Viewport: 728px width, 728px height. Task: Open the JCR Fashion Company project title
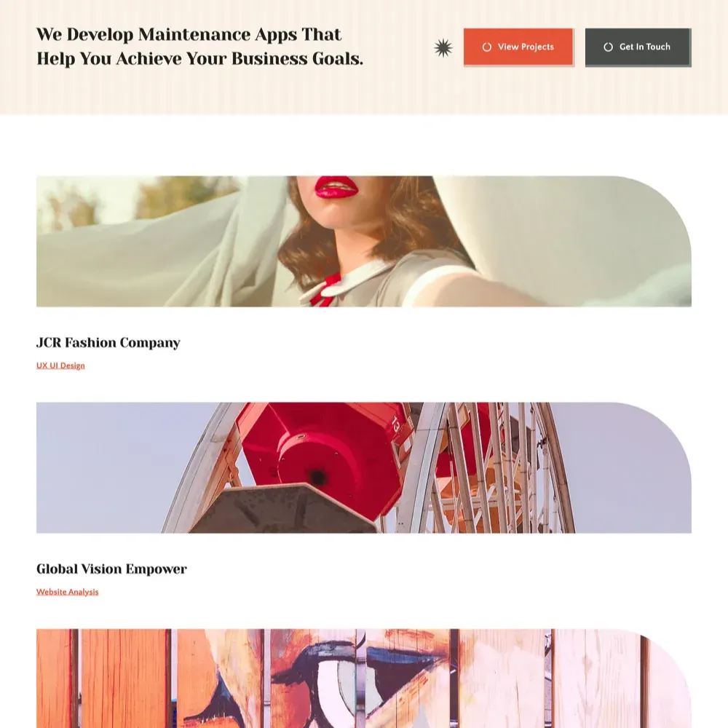click(x=108, y=343)
